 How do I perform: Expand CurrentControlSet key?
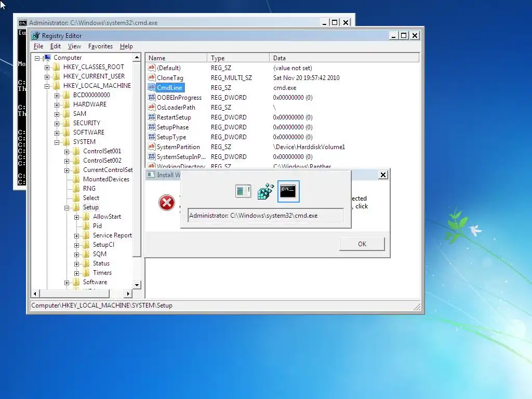tap(67, 170)
